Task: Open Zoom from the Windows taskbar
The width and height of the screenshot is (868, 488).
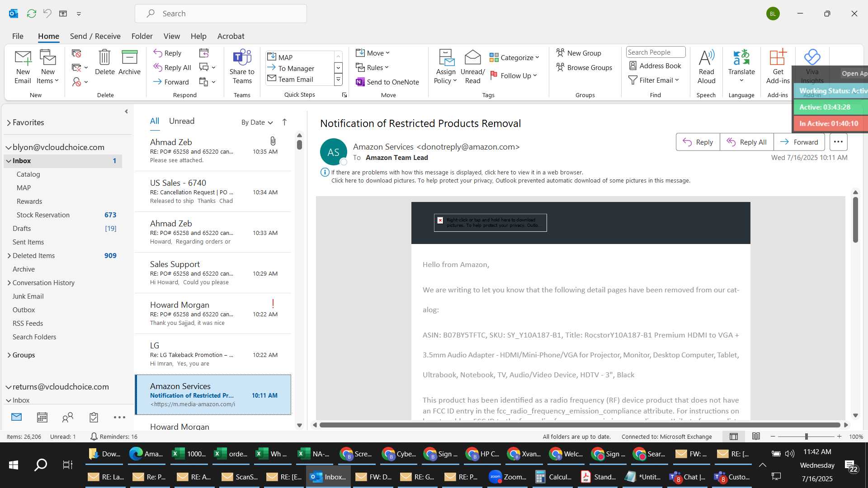Action: tap(508, 477)
